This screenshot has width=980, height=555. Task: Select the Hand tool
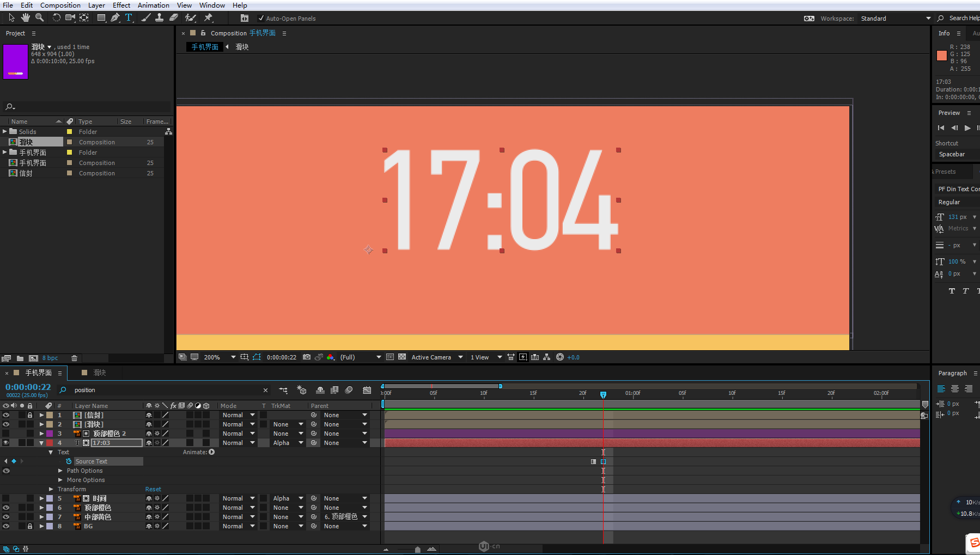[x=25, y=17]
